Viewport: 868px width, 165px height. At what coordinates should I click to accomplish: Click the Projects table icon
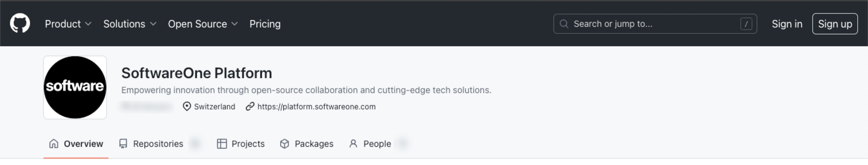[222, 144]
